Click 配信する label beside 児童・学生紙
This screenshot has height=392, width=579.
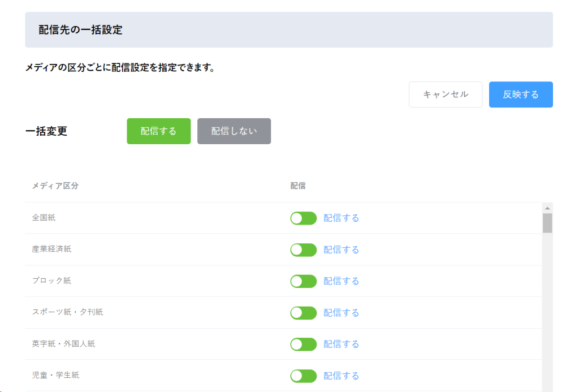click(x=341, y=376)
